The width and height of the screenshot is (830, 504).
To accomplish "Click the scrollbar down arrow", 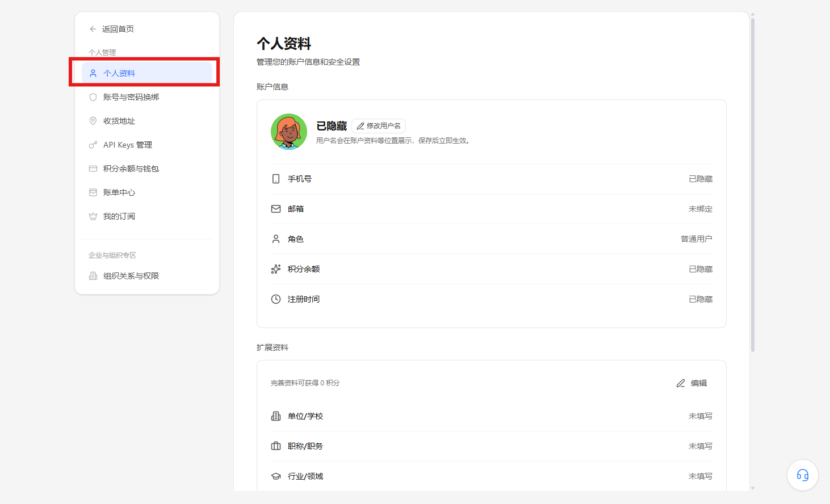I will tap(753, 488).
